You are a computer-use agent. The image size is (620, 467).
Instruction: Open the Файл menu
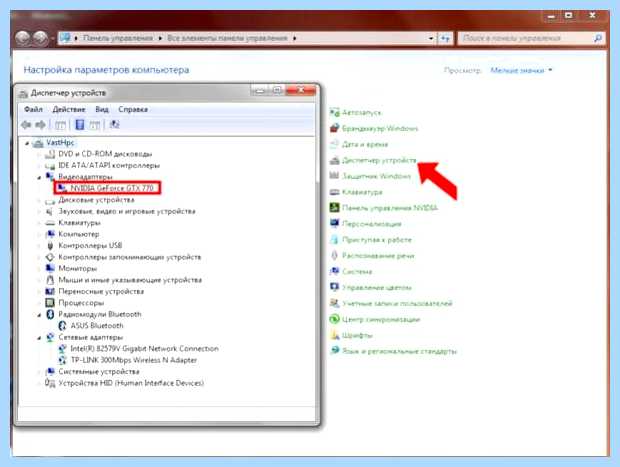(x=33, y=110)
